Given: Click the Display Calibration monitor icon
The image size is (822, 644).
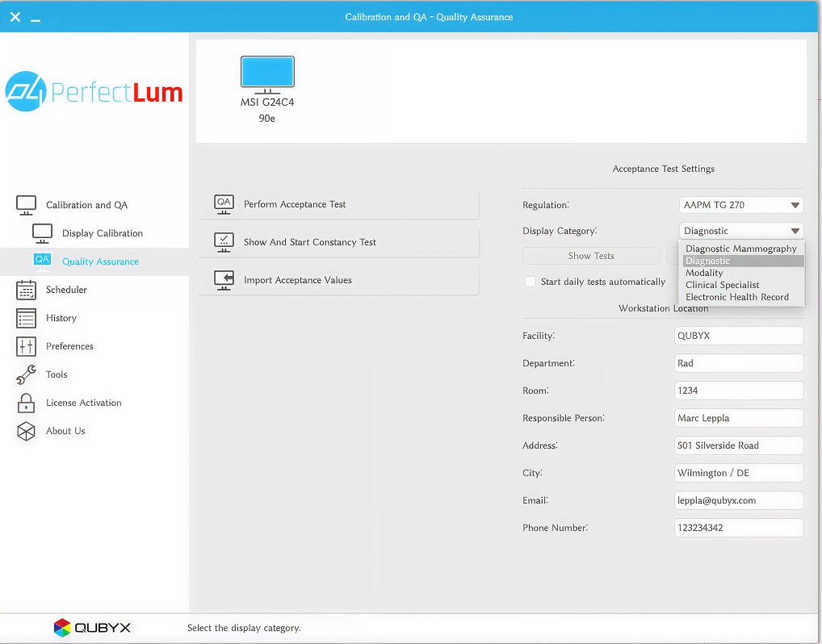Looking at the screenshot, I should pyautogui.click(x=42, y=233).
